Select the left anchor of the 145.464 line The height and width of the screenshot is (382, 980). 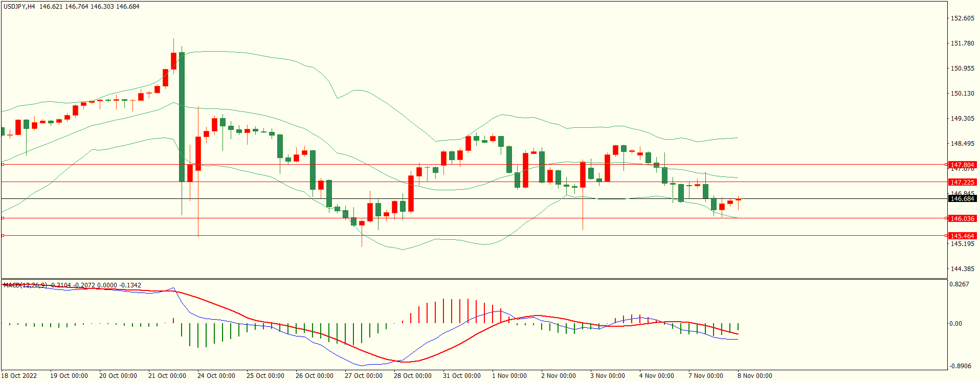coord(3,236)
